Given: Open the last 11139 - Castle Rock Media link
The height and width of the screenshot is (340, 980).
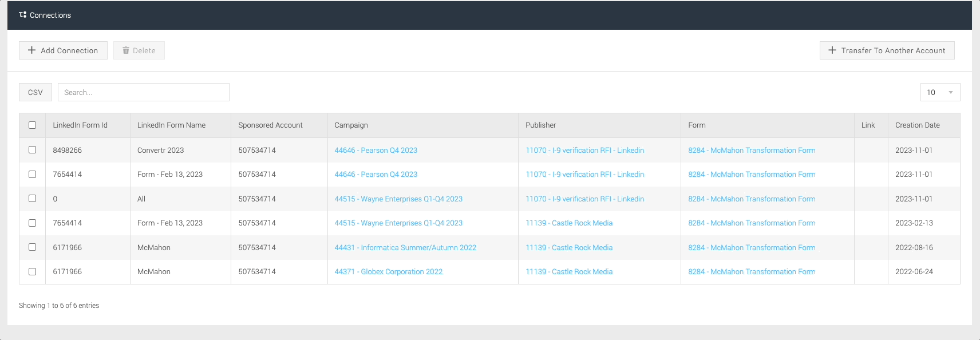Looking at the screenshot, I should 569,272.
